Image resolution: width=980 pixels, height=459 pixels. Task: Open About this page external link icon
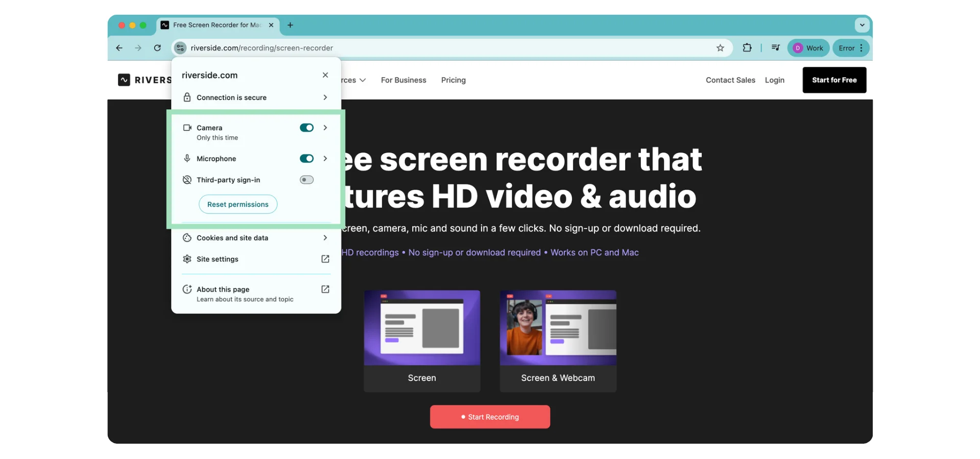pyautogui.click(x=325, y=289)
